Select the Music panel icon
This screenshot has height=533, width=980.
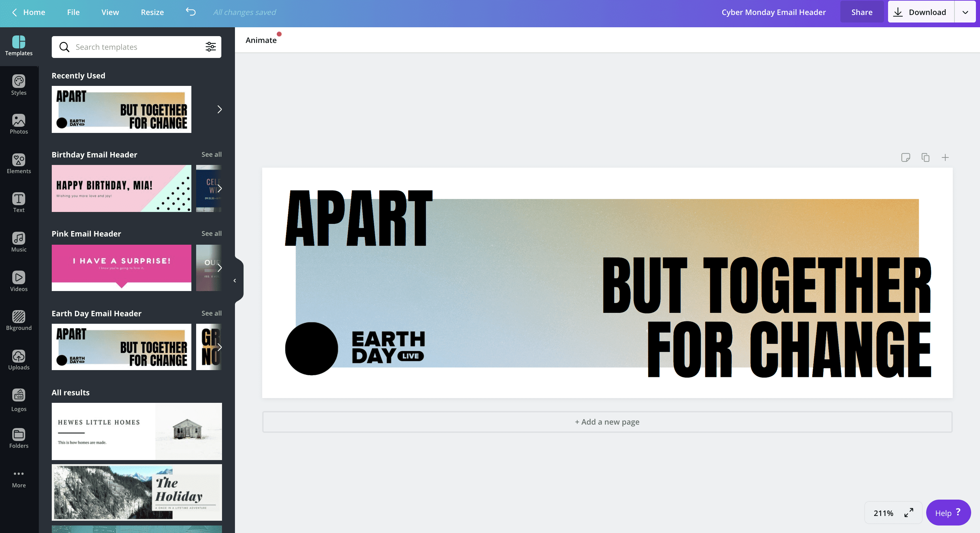tap(18, 243)
